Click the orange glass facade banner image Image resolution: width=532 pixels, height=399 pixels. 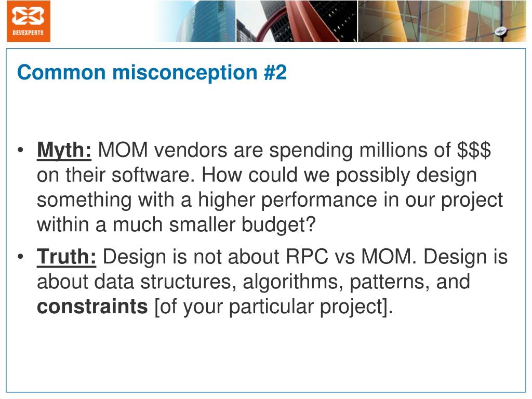tap(442, 21)
